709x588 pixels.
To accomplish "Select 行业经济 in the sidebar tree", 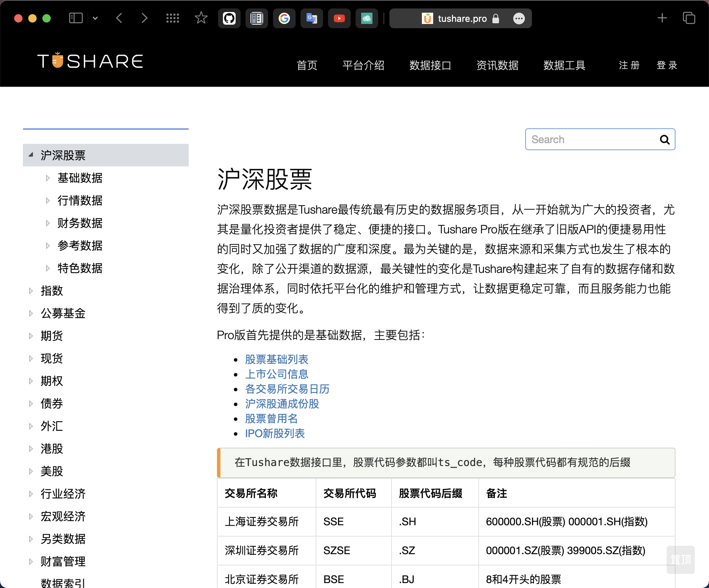I will coord(63,494).
